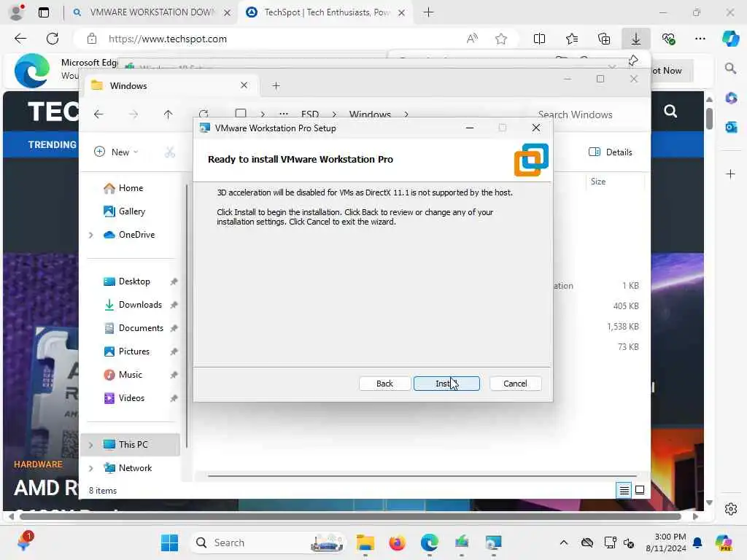Open Edge Collections button
747x560 pixels.
coord(603,39)
